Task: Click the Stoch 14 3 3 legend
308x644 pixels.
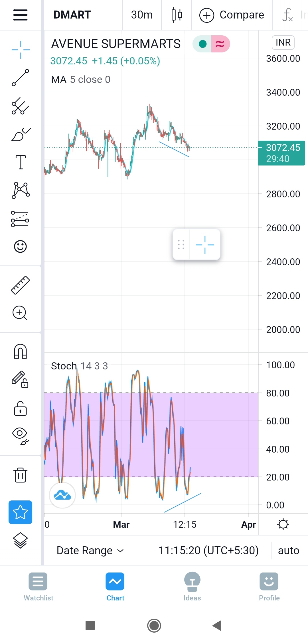Action: pos(79,366)
